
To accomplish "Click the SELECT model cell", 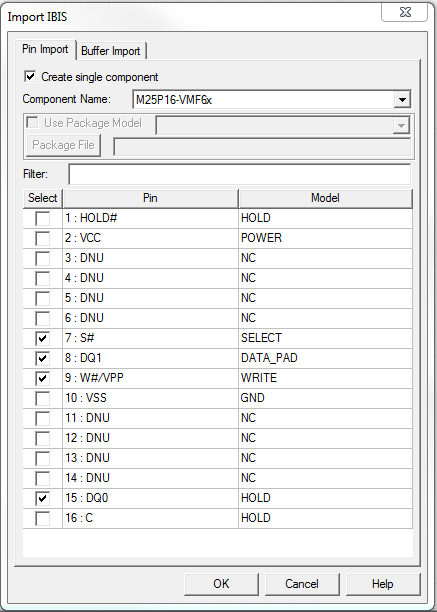I will pos(325,338).
